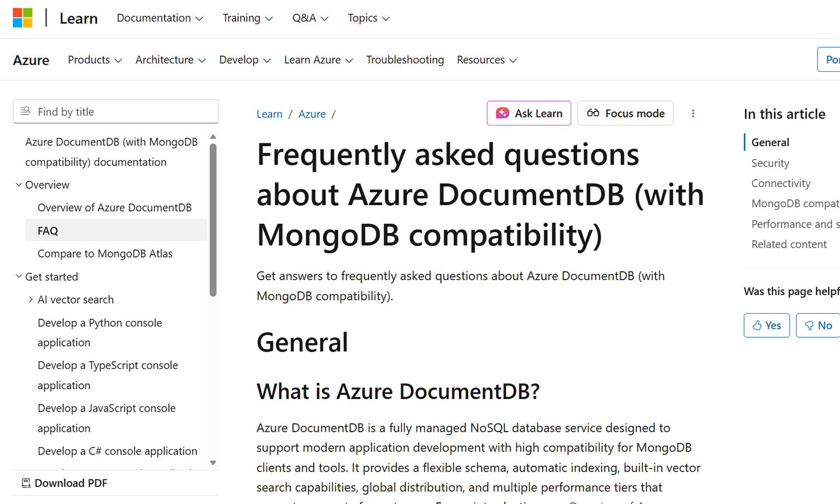This screenshot has height=504, width=840.
Task: Click the Microsoft logo icon
Action: coord(22,18)
